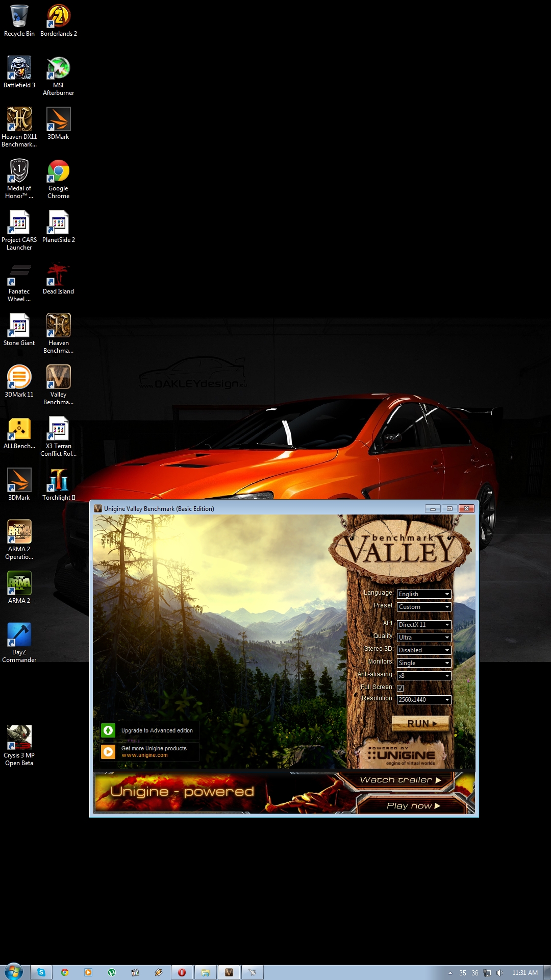Open the Preset dropdown set to Custom

click(424, 607)
